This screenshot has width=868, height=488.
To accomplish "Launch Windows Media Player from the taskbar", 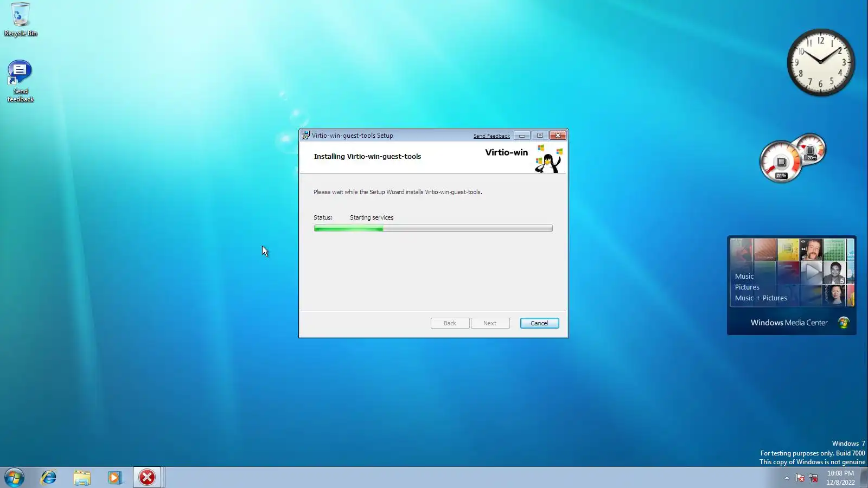I will (x=114, y=478).
